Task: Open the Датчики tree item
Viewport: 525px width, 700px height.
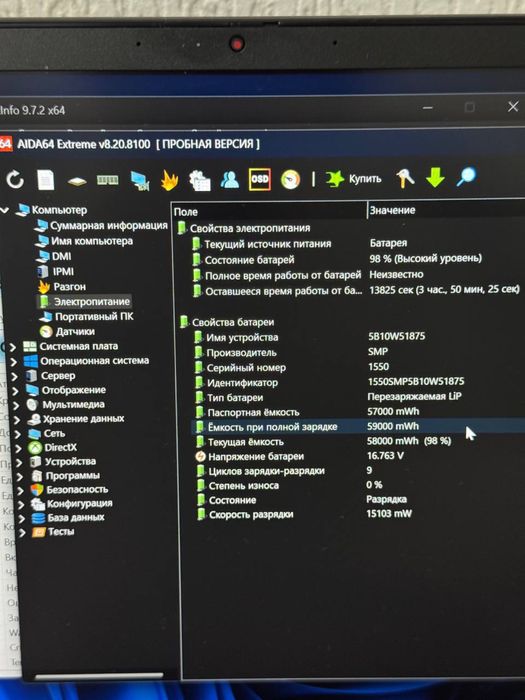Action: pos(75,331)
